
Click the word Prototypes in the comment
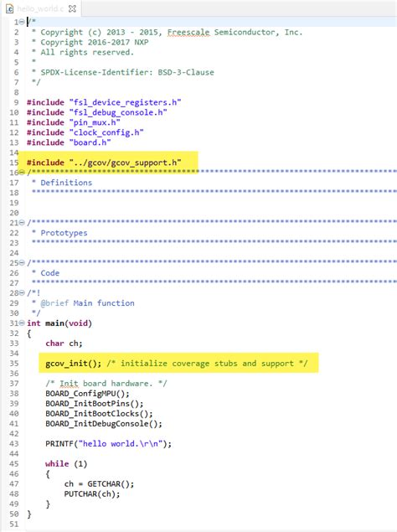click(64, 233)
